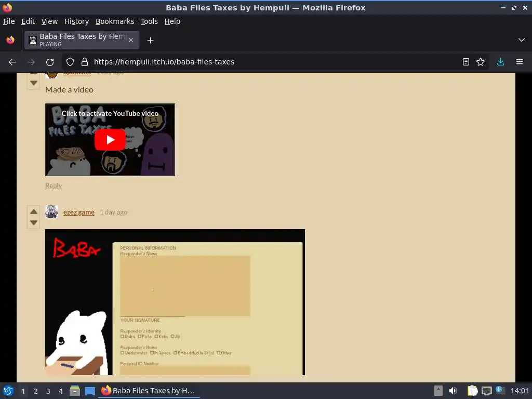This screenshot has width=532, height=399.
Task: Upvote the ezez game comment
Action: pyautogui.click(x=34, y=211)
